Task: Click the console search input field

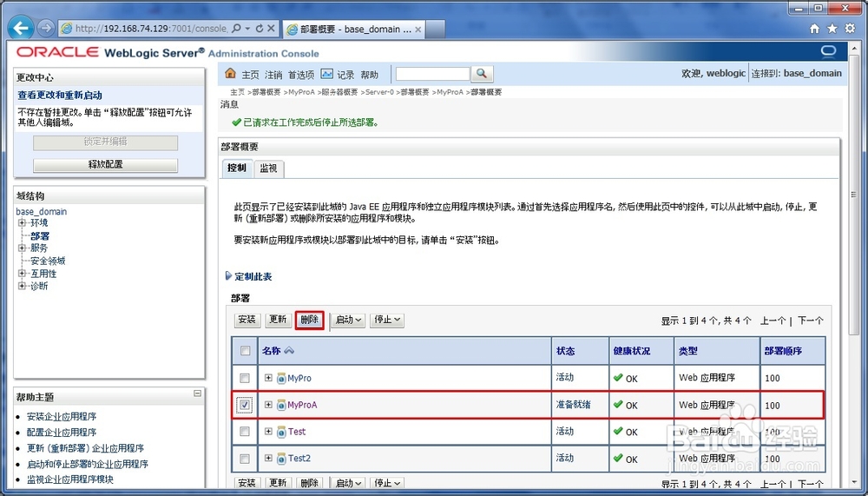Action: pyautogui.click(x=433, y=74)
